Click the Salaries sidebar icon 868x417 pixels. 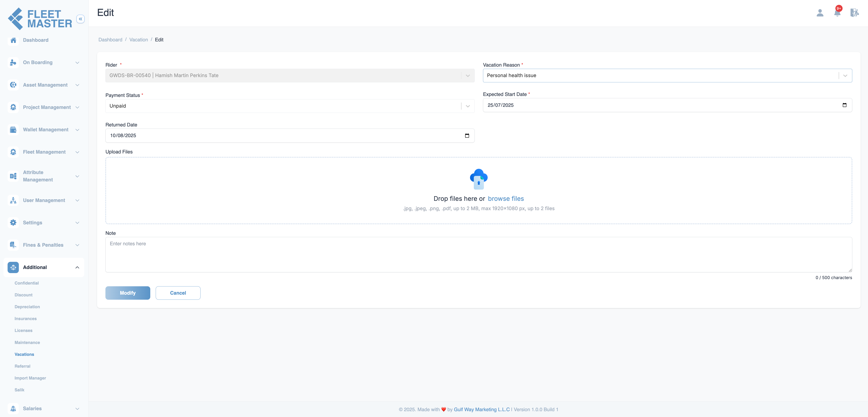pyautogui.click(x=13, y=409)
